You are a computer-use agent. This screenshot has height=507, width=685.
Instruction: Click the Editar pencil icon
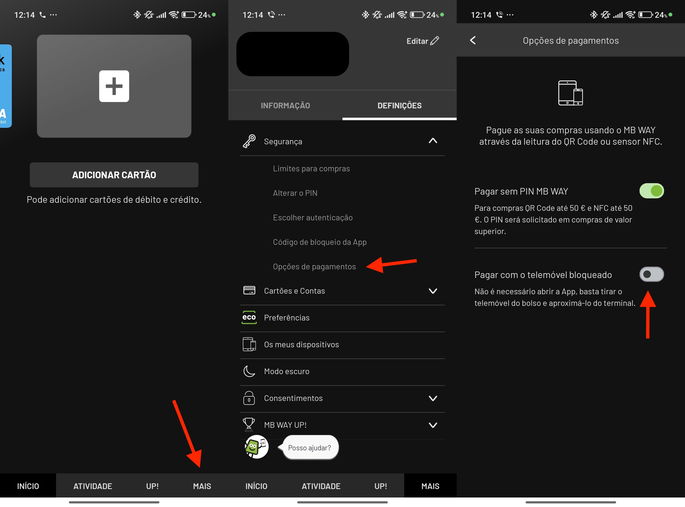pos(435,41)
